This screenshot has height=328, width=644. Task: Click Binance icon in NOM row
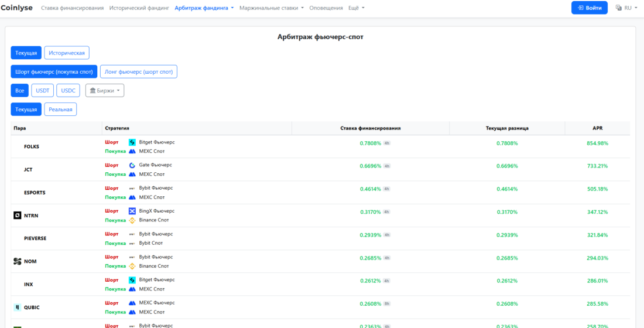pos(132,266)
